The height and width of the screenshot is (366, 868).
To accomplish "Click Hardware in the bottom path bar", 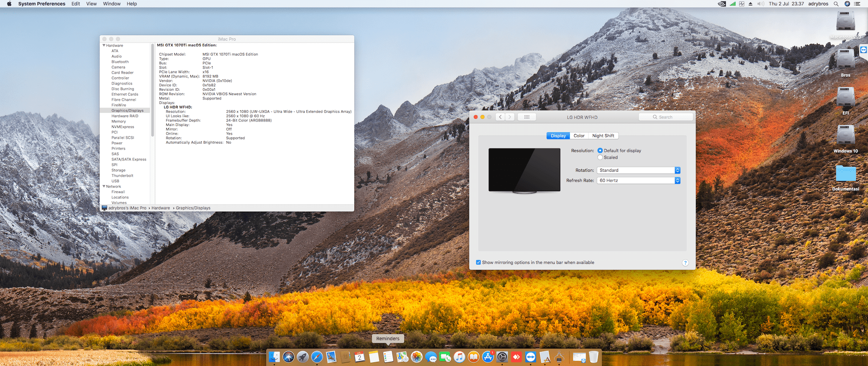I will click(x=160, y=208).
